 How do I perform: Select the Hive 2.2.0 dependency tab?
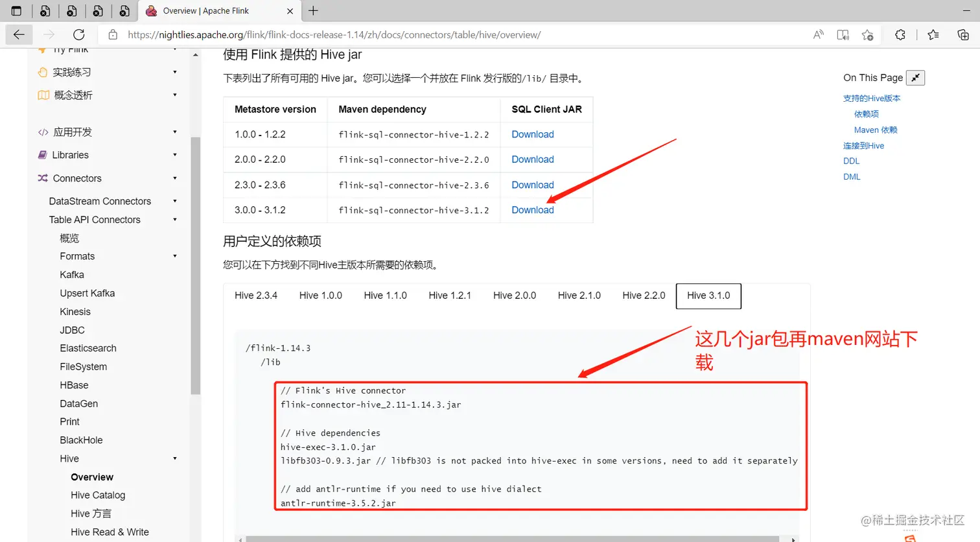tap(644, 296)
